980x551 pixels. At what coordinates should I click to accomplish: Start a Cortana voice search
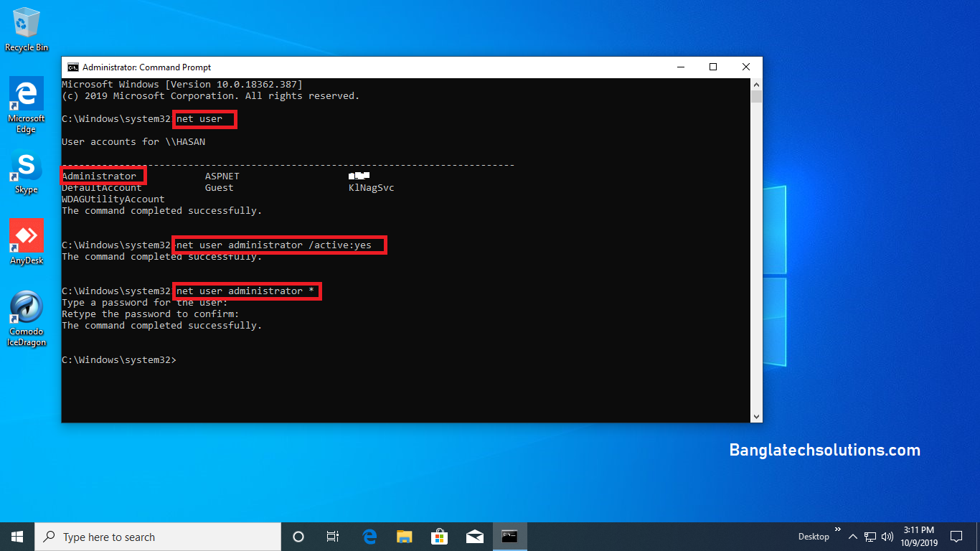[298, 536]
